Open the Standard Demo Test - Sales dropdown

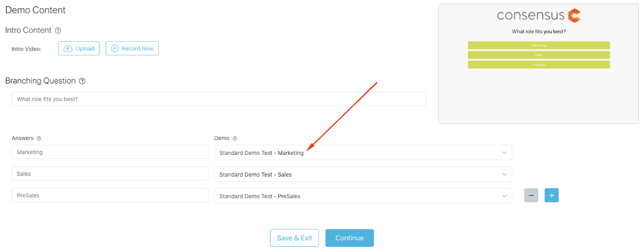(x=363, y=175)
